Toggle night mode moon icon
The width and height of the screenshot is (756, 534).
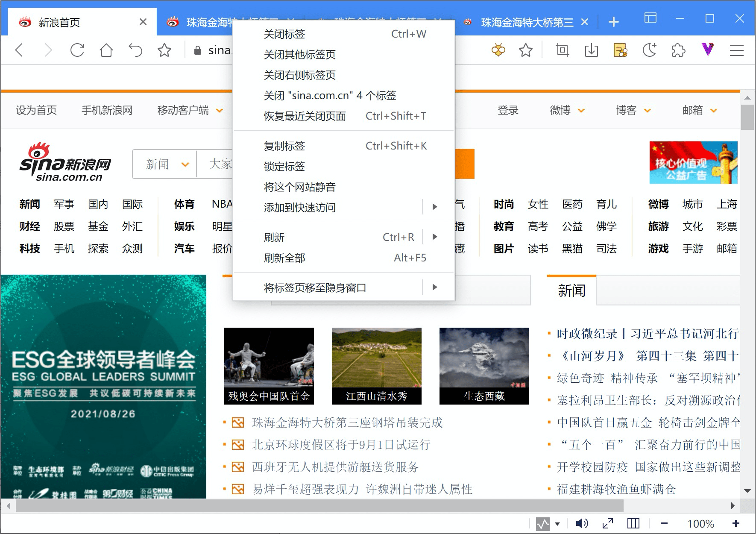tap(650, 50)
